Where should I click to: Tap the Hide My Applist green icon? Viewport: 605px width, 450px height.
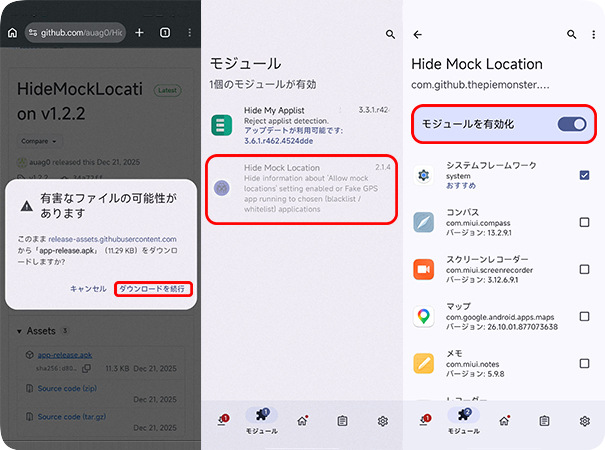tap(221, 125)
